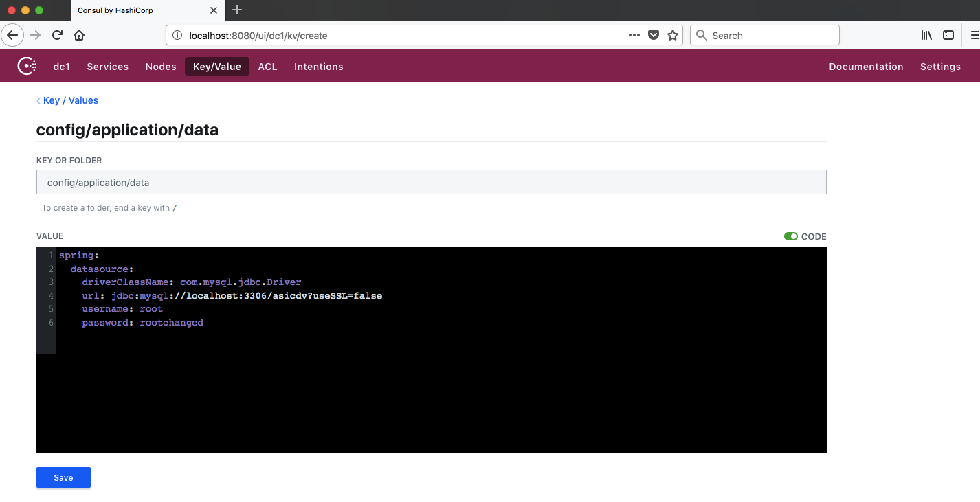Click the 'spring:' line in editor

tap(79, 255)
